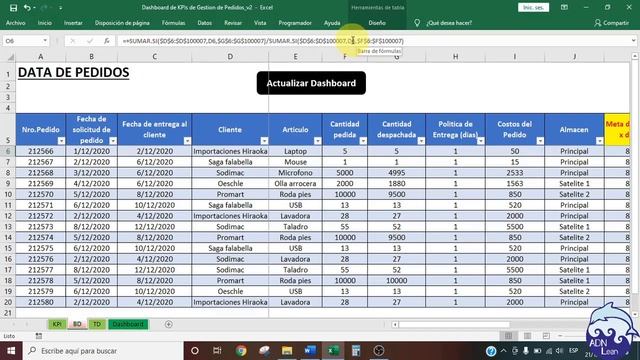Open Costos del Pedido filter dropdown
640x360 pixels.
(x=540, y=141)
